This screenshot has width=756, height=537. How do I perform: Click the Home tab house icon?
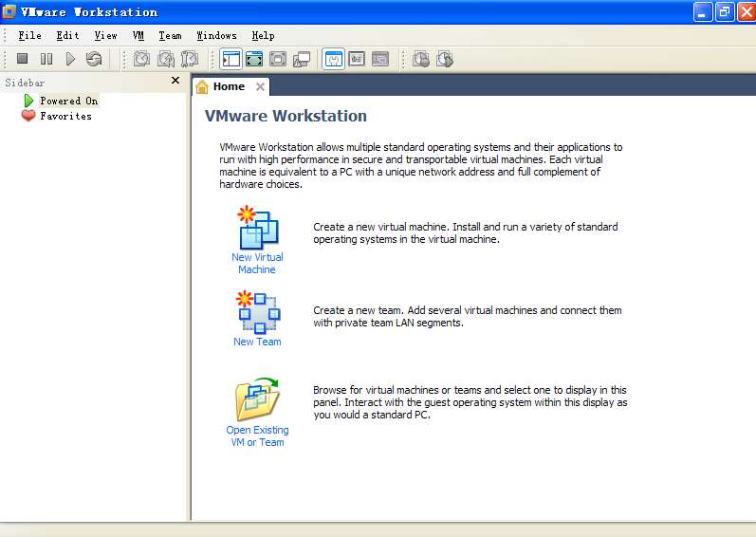[x=202, y=86]
